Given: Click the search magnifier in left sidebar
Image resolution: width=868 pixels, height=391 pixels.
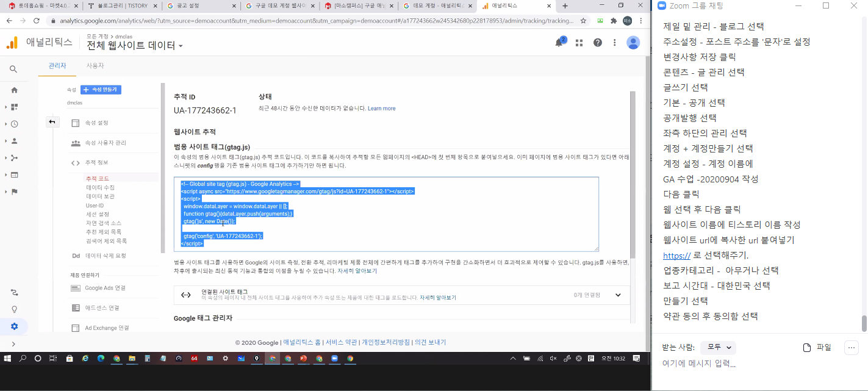Looking at the screenshot, I should (13, 69).
